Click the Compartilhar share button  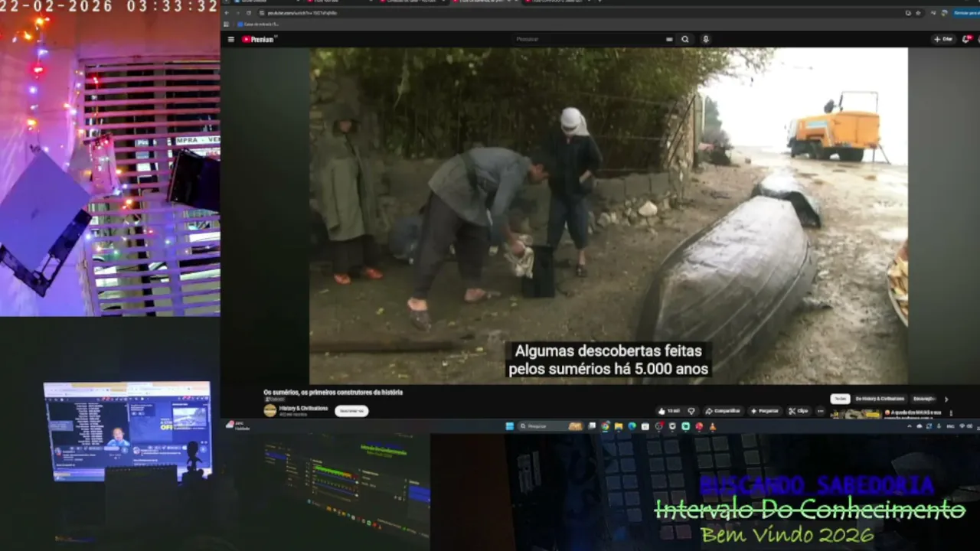(724, 411)
